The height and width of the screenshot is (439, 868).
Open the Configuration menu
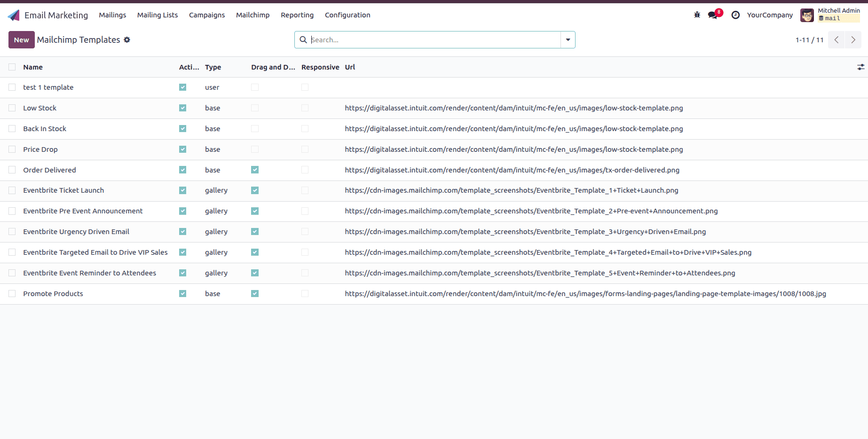coord(347,15)
